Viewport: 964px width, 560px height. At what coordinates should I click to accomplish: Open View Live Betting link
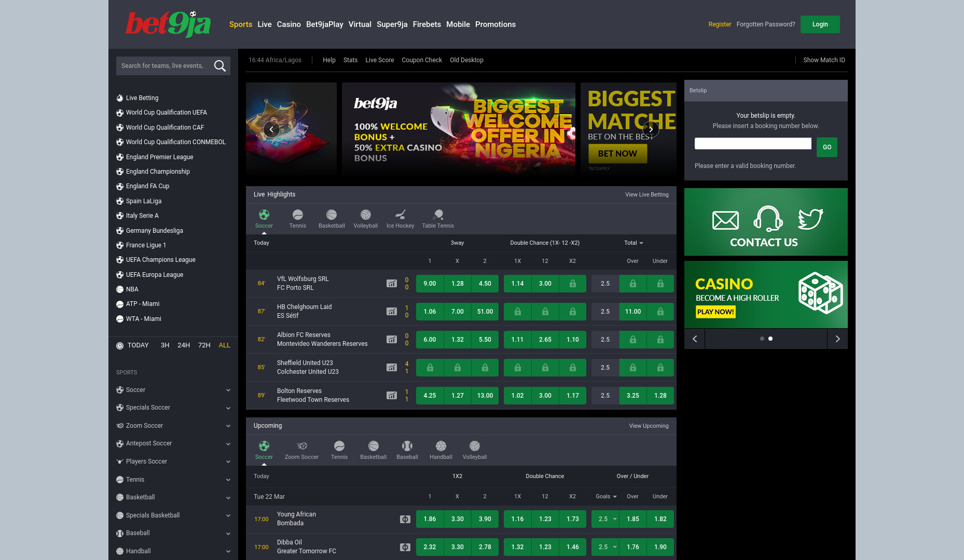pyautogui.click(x=647, y=194)
